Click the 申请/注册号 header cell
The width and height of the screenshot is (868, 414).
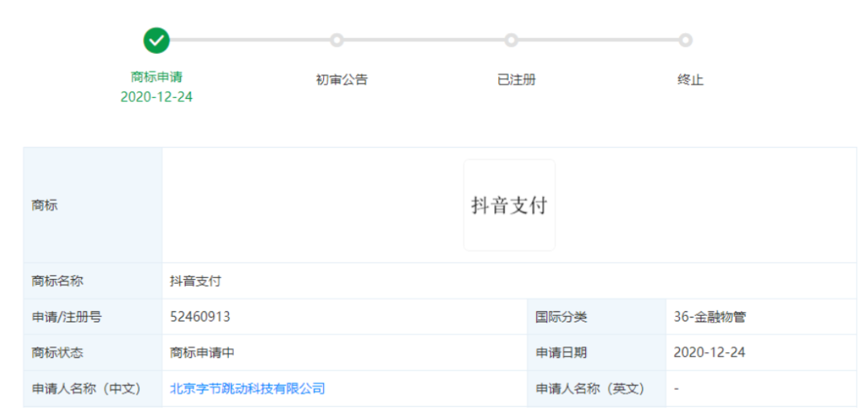[x=67, y=317]
